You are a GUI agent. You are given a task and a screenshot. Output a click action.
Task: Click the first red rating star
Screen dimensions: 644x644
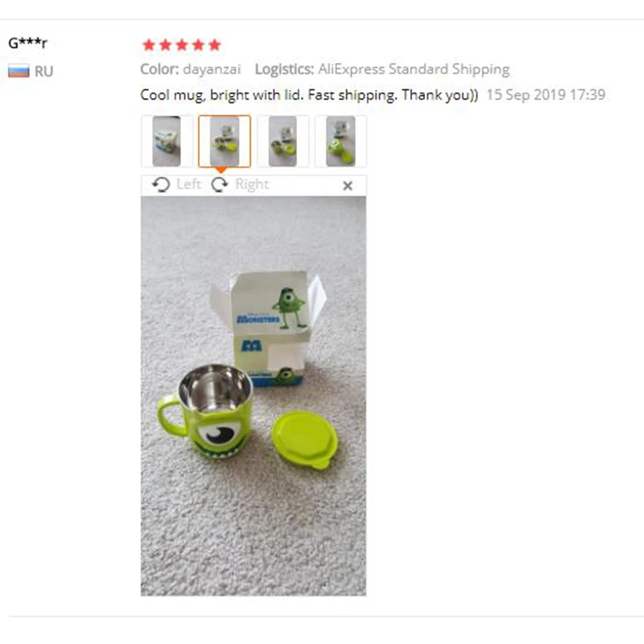(x=149, y=45)
